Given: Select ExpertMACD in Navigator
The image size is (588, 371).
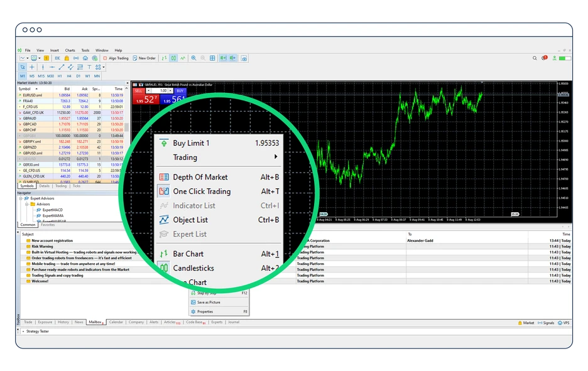Looking at the screenshot, I should click(x=53, y=210).
